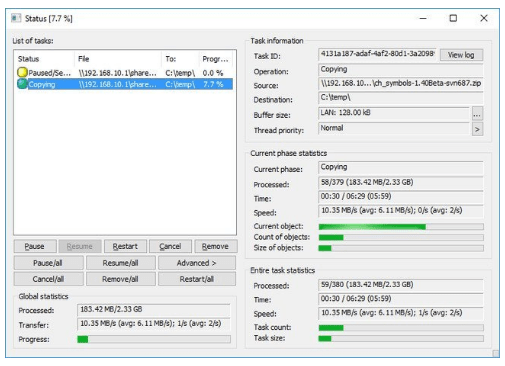Minimize the Status window
The height and width of the screenshot is (366, 505).
(x=423, y=18)
